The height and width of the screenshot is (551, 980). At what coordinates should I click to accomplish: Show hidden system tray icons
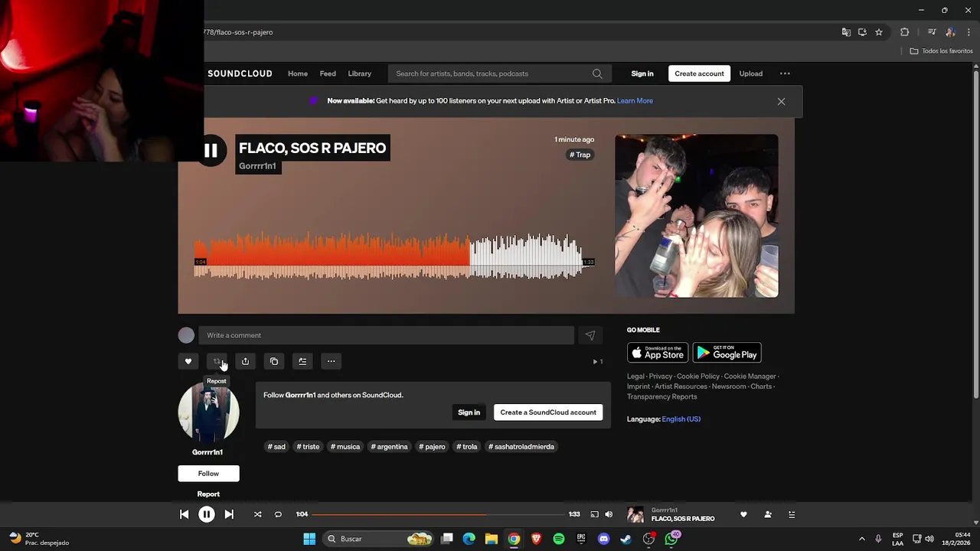point(861,539)
